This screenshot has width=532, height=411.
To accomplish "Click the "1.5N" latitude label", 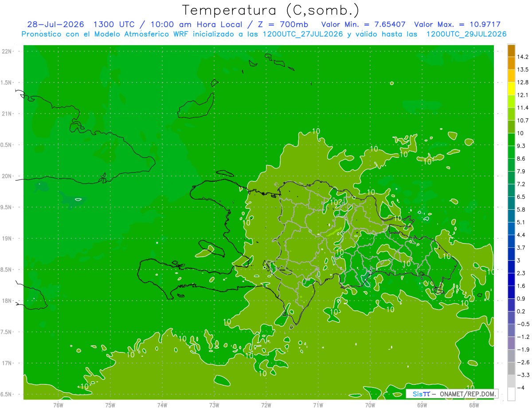I will tap(7, 82).
